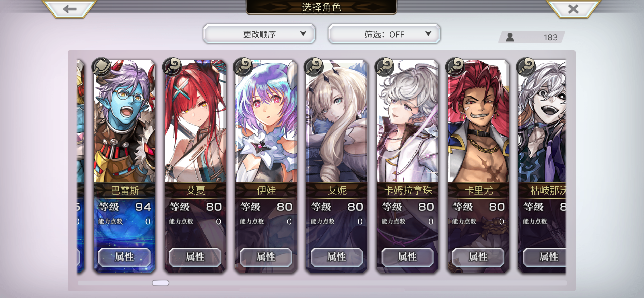Open 属性 for 艾夏

195,257
